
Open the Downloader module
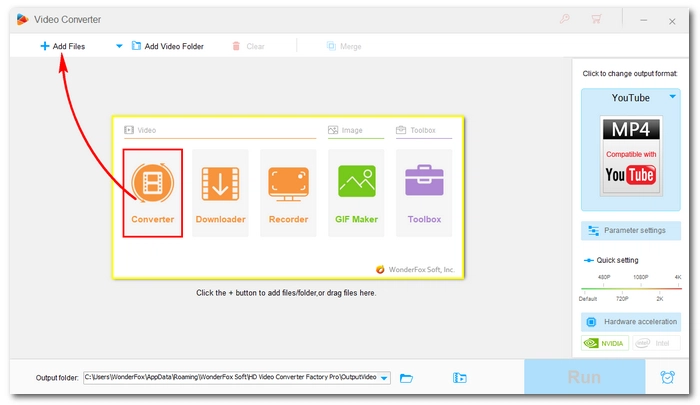tap(221, 193)
